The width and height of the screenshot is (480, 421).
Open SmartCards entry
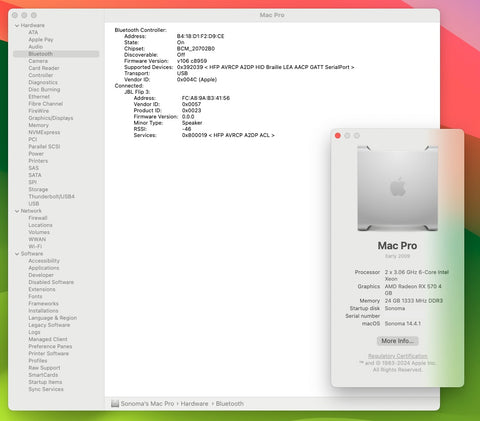[x=43, y=375]
